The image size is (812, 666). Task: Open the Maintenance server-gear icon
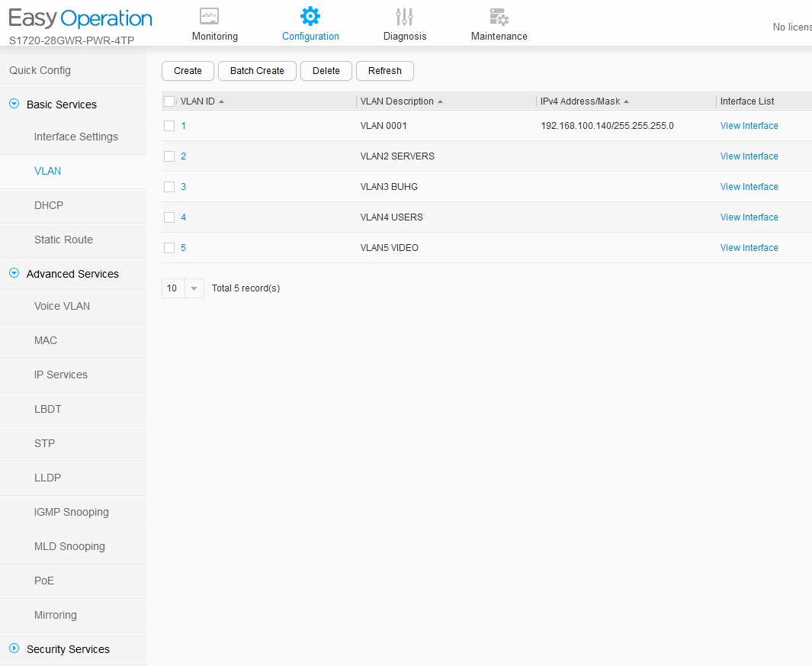[x=499, y=17]
